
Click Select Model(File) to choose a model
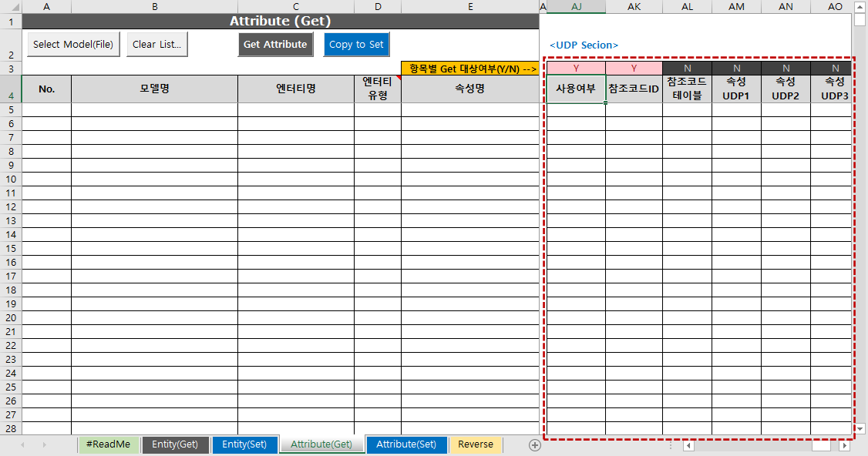(72, 44)
